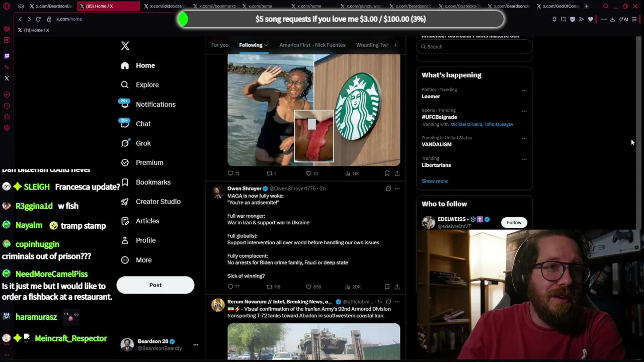Click the X search input field
Image resolution: width=644 pixels, height=362 pixels.
click(x=474, y=47)
